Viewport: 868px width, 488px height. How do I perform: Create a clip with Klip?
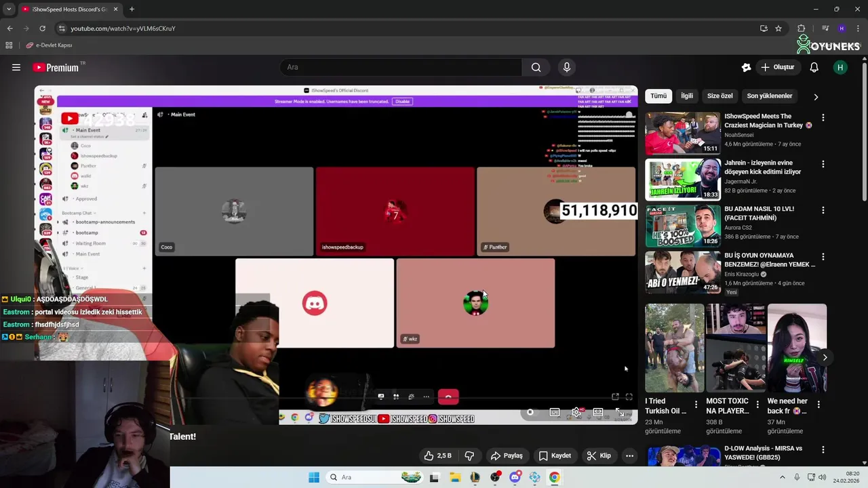[599, 455]
